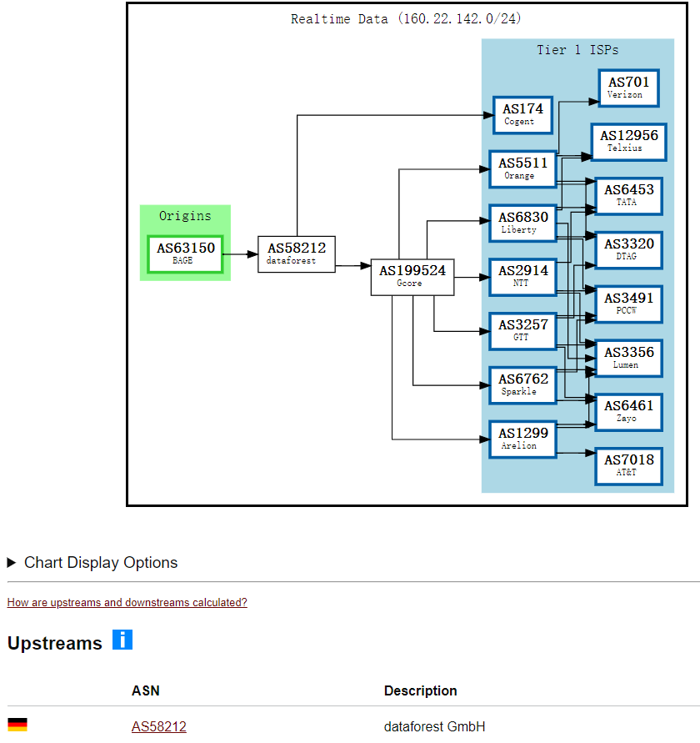Select the AS6461 Zayo node

(x=628, y=412)
